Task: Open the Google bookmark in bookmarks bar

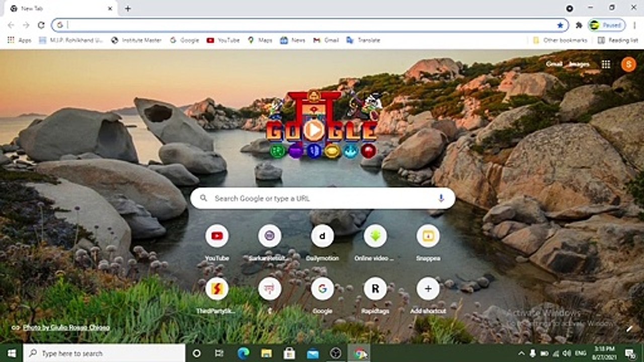Action: pyautogui.click(x=184, y=40)
